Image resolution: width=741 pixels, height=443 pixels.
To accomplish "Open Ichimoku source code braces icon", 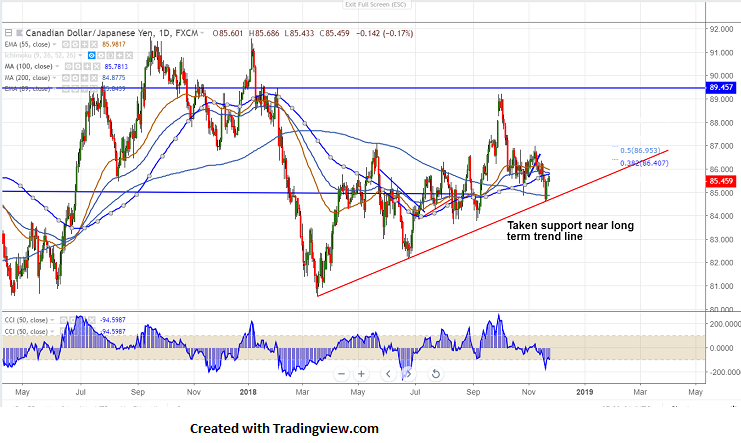I will tap(110, 55).
